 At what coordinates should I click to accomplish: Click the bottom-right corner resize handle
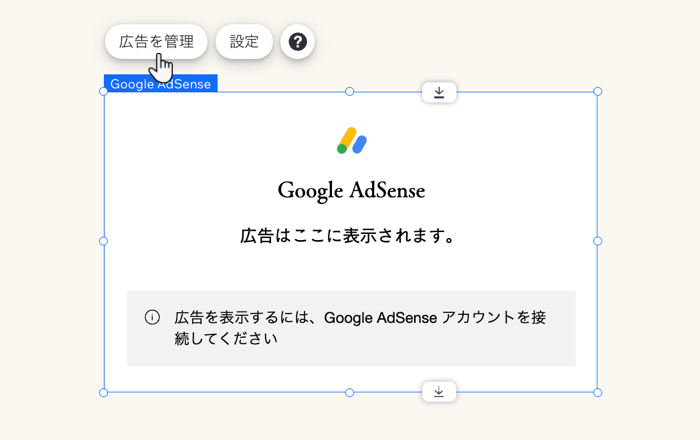point(598,392)
